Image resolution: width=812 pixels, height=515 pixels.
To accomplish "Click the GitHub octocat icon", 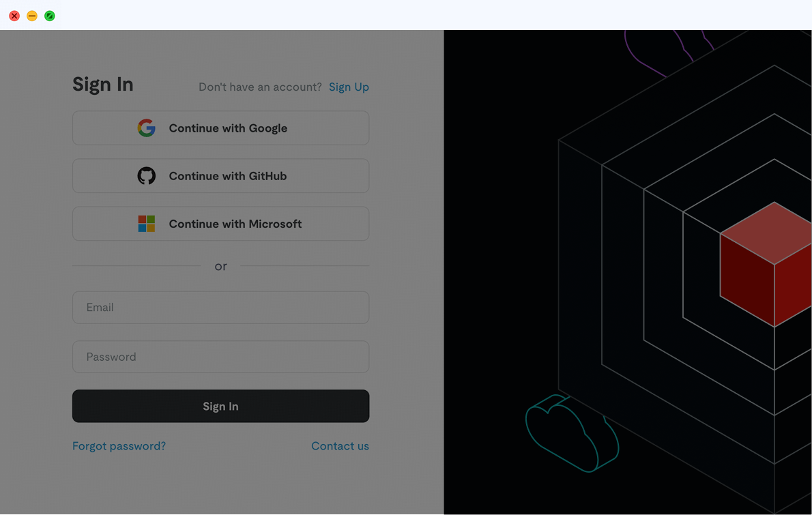I will click(146, 176).
